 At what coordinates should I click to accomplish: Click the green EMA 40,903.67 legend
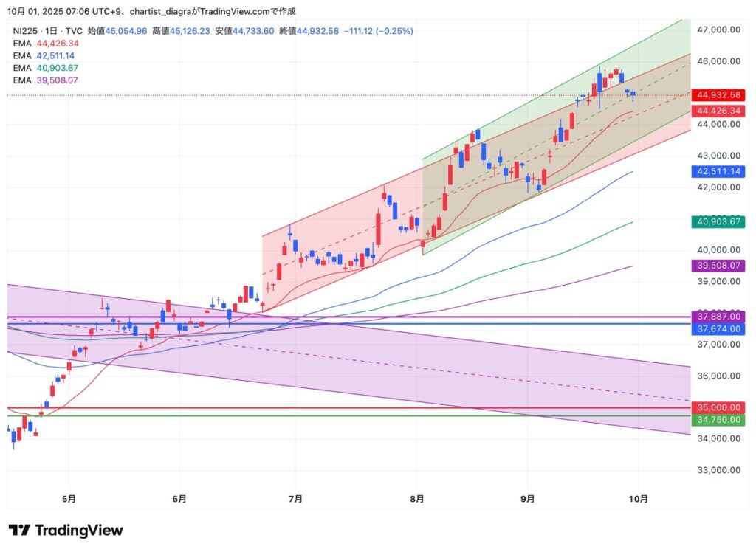pyautogui.click(x=46, y=67)
